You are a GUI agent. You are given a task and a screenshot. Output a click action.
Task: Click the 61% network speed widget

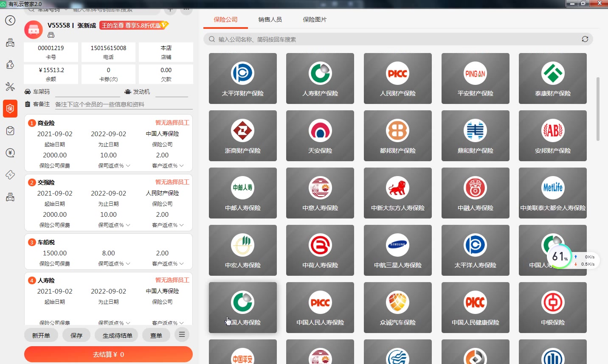[x=573, y=256]
